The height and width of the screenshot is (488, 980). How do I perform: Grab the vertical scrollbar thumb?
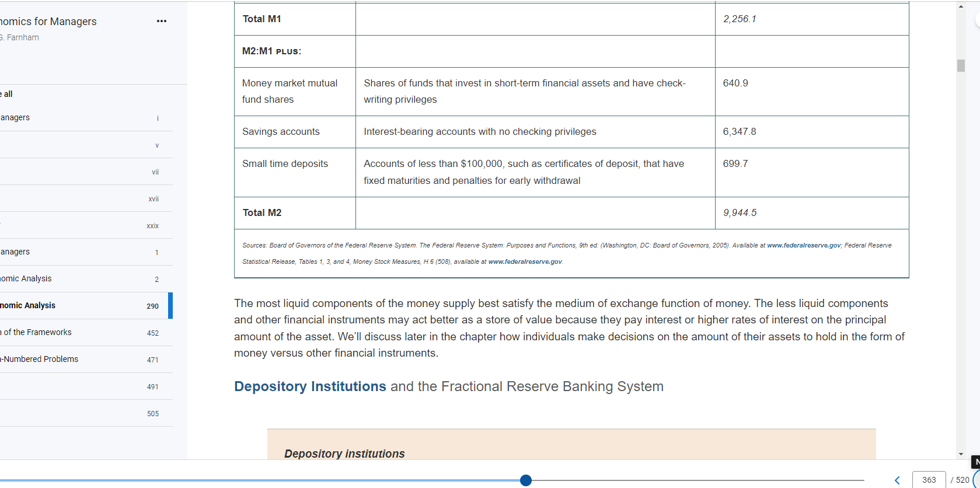(x=961, y=65)
